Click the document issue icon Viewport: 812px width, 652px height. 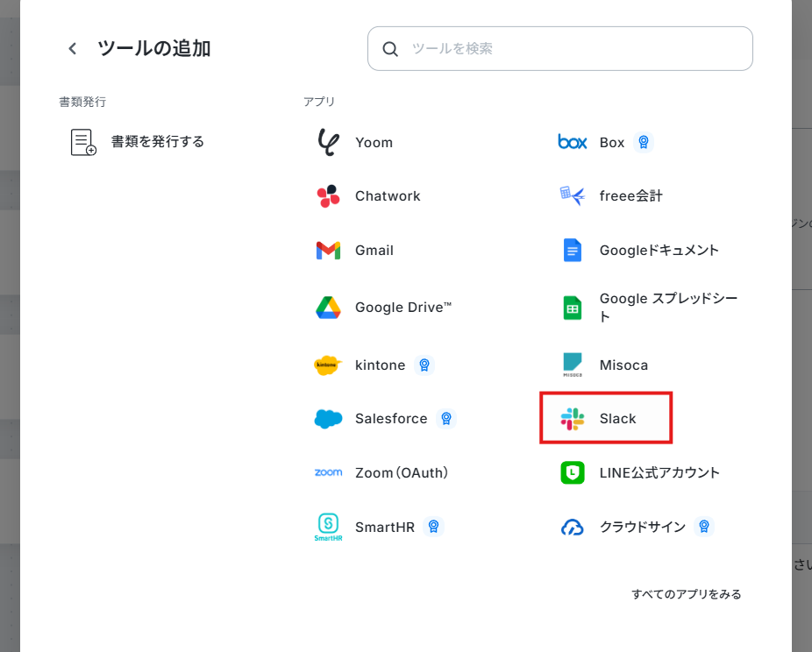(83, 142)
